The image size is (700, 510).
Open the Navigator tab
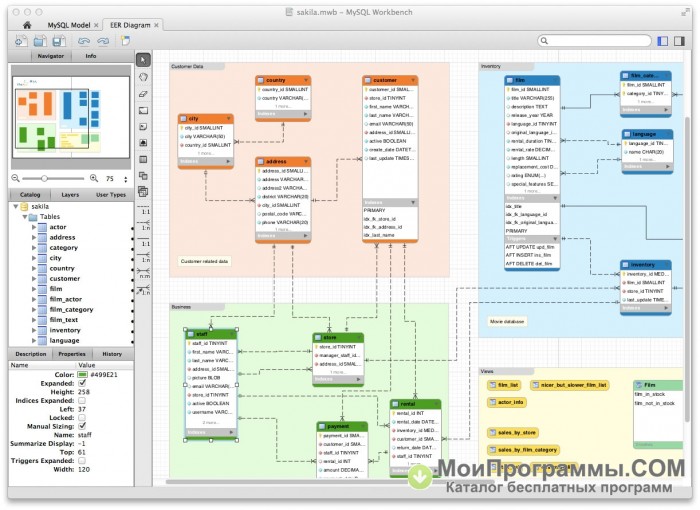click(50, 56)
